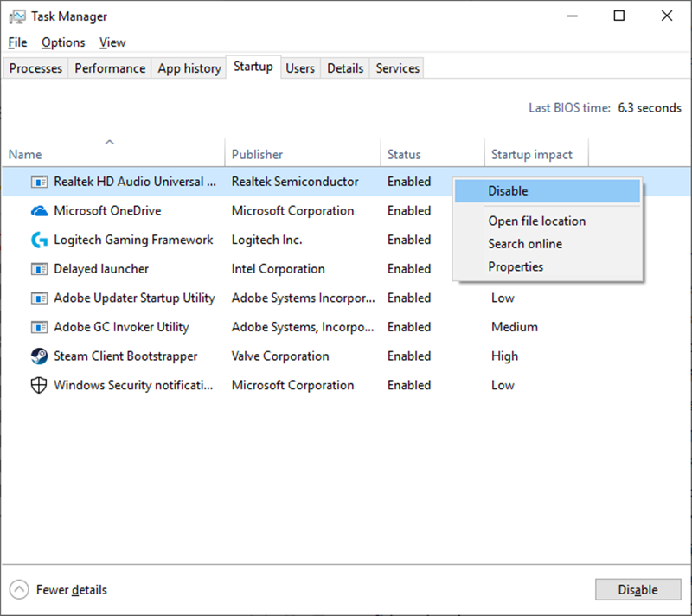Image resolution: width=692 pixels, height=616 pixels.
Task: Click the Adobe Updater Startup Utility icon
Action: tap(39, 298)
